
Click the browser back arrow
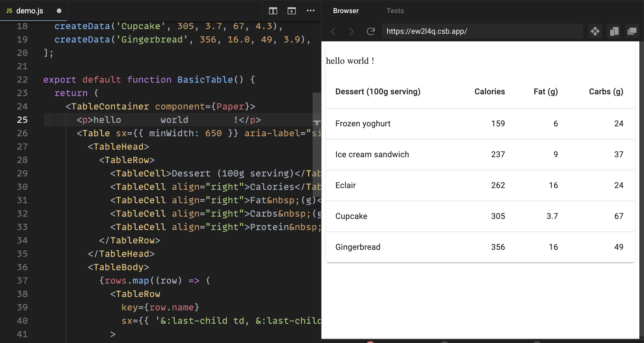(334, 31)
